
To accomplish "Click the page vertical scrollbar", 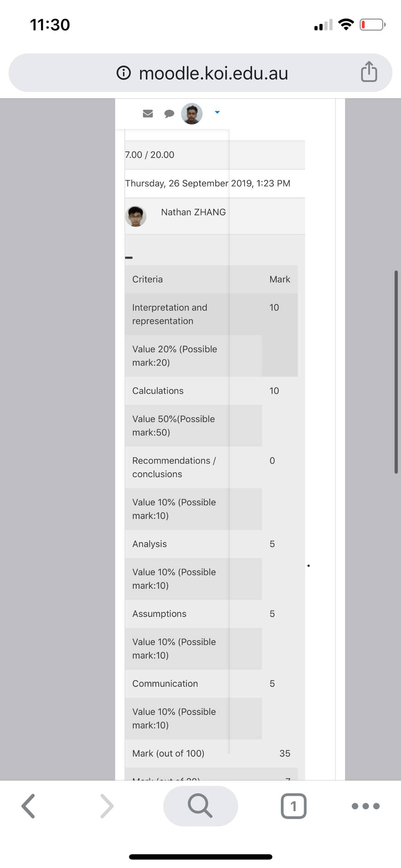I will [x=396, y=372].
